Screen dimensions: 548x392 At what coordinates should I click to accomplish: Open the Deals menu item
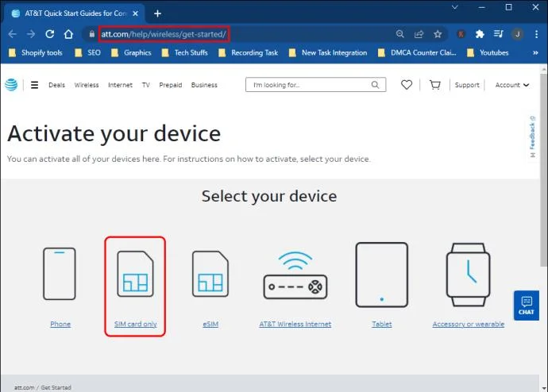(x=56, y=85)
